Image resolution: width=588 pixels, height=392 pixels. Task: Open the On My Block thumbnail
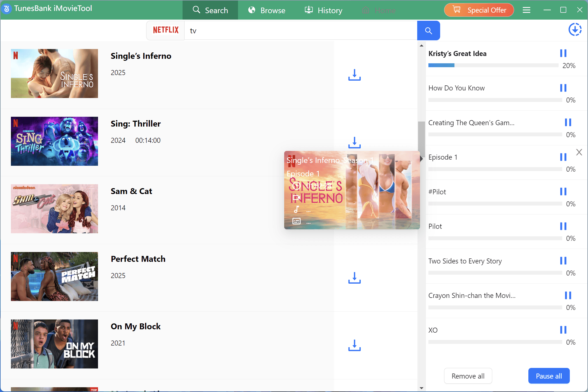[x=54, y=344]
